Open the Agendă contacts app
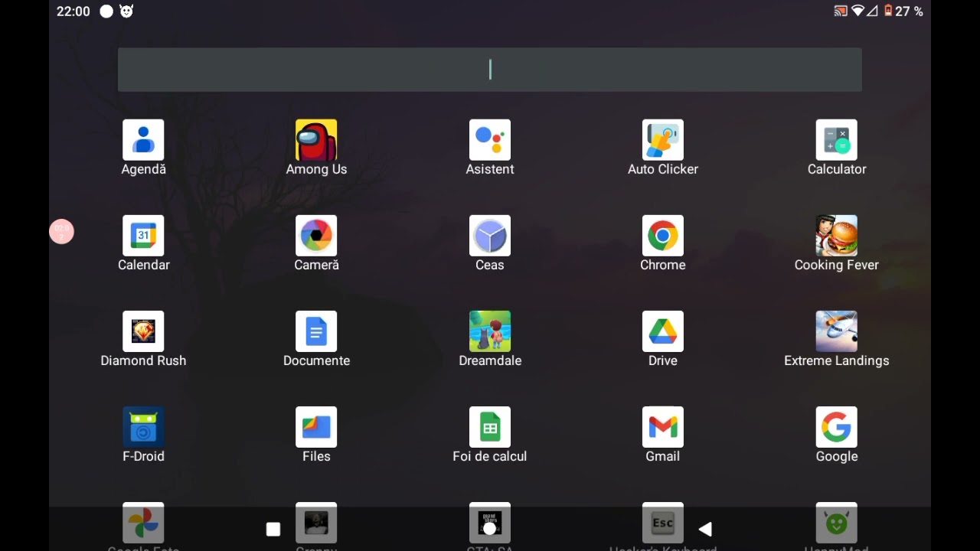 point(143,140)
